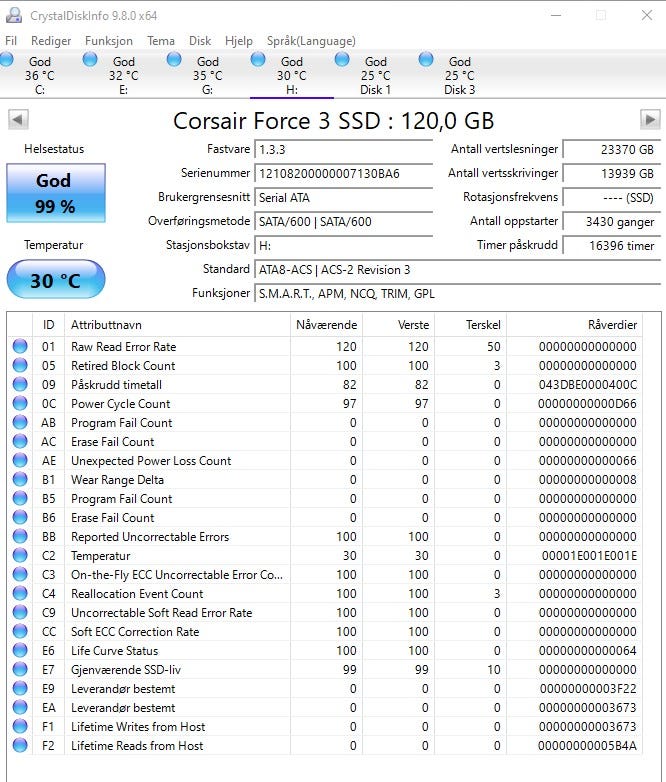Click status icon for Retired Block Count
The height and width of the screenshot is (782, 666).
[x=20, y=365]
